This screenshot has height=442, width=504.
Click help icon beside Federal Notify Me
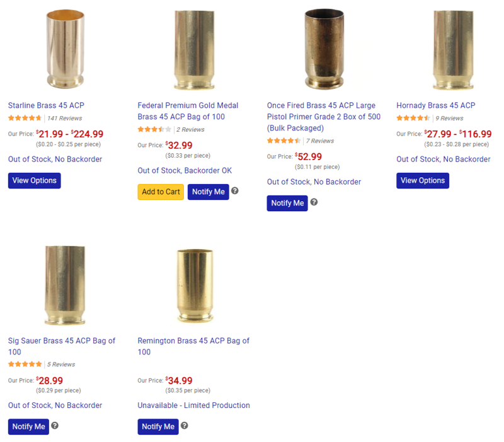pos(235,190)
